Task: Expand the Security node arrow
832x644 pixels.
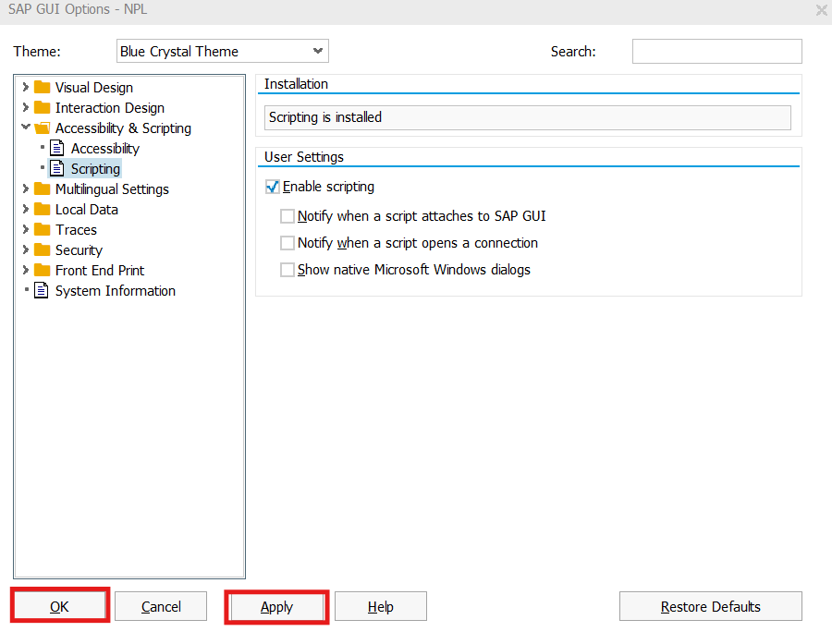Action: pos(25,249)
